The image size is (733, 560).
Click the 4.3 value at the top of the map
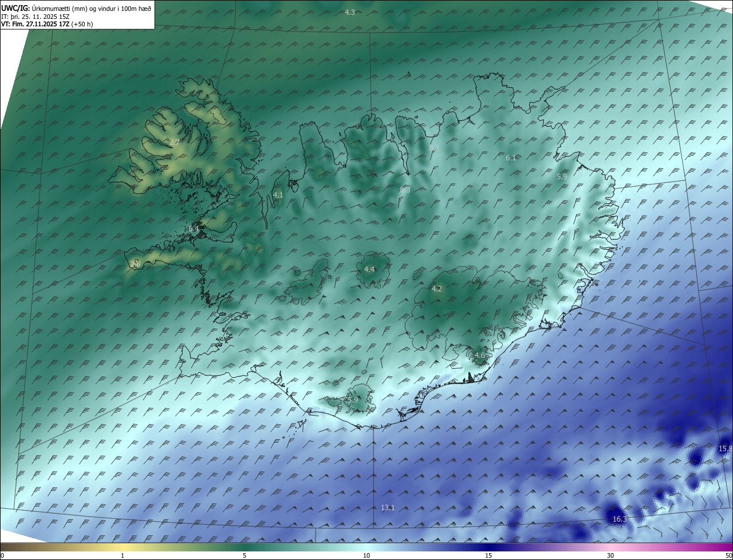[349, 12]
